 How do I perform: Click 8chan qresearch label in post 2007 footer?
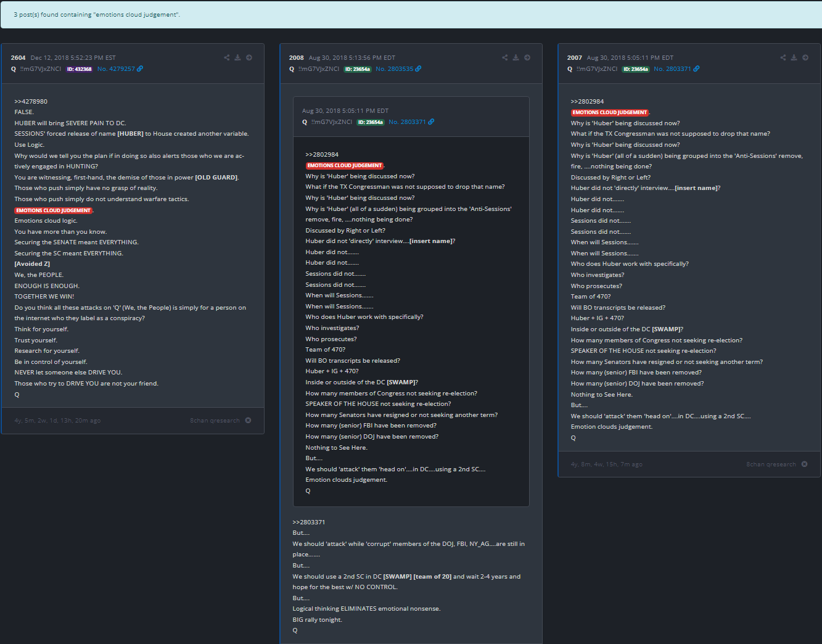(x=771, y=464)
